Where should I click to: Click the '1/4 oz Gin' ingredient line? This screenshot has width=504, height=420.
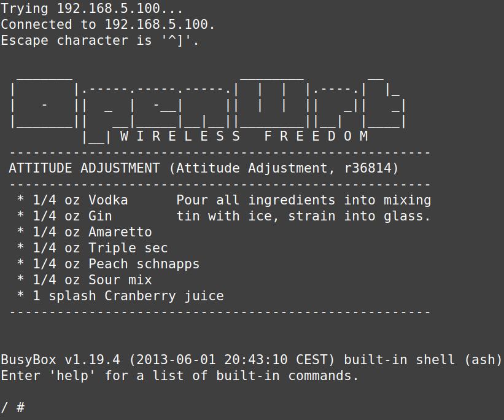(x=64, y=216)
